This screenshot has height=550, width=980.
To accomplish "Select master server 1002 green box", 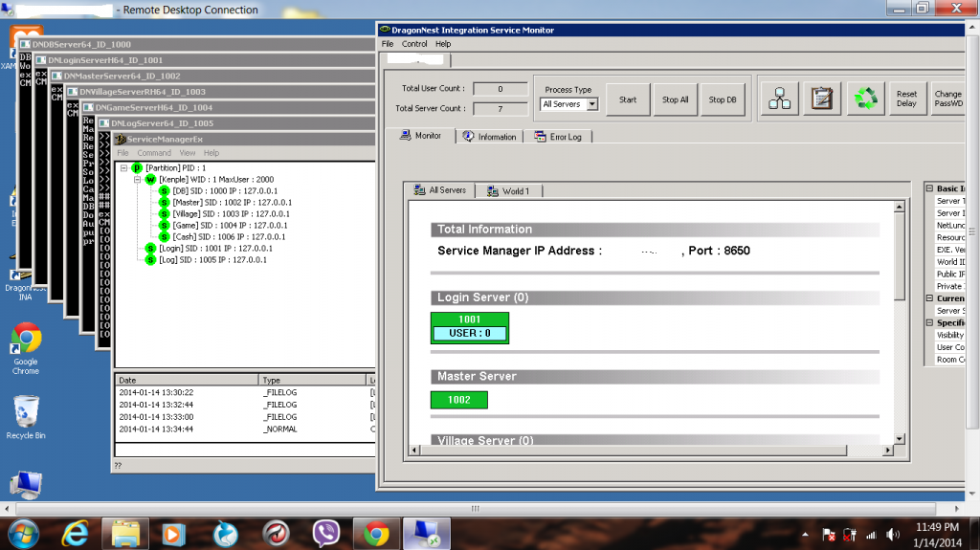I will click(x=458, y=400).
